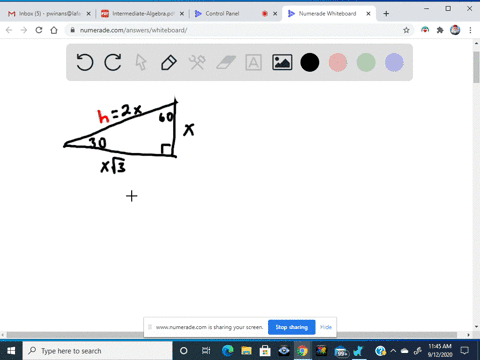Hide the screen sharing bar

point(326,327)
